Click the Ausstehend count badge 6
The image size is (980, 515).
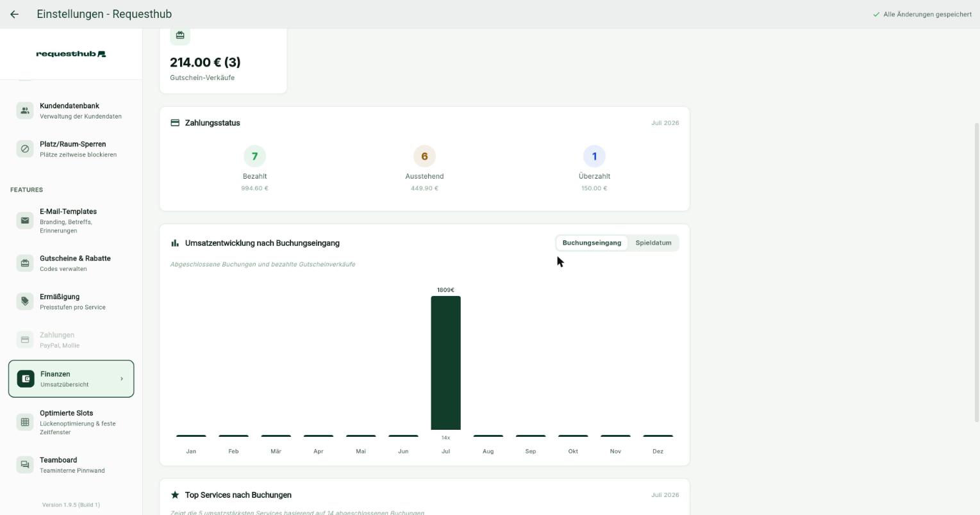pyautogui.click(x=424, y=156)
